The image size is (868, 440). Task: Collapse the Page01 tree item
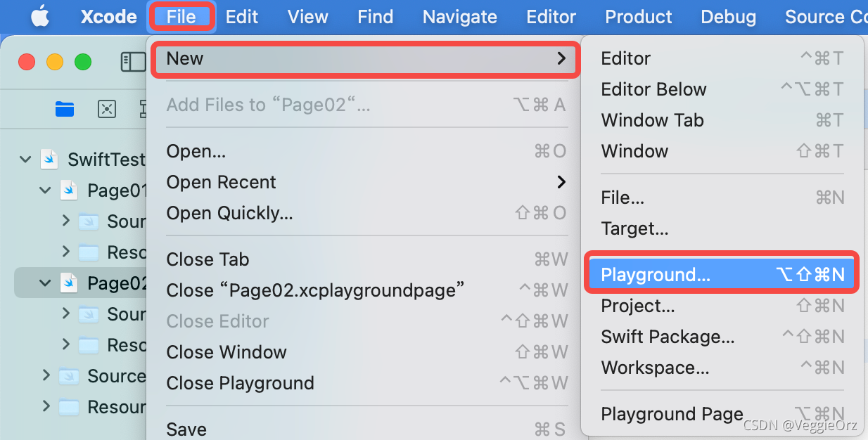[x=45, y=190]
